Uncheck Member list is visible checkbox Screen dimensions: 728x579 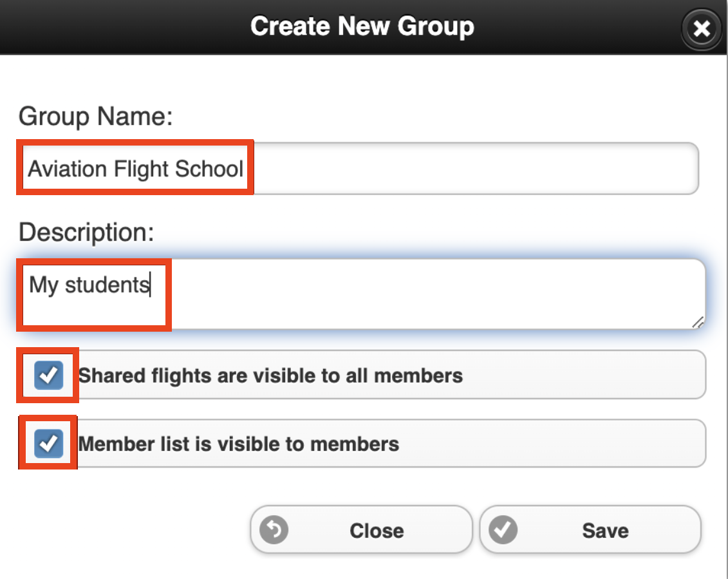[x=49, y=443]
